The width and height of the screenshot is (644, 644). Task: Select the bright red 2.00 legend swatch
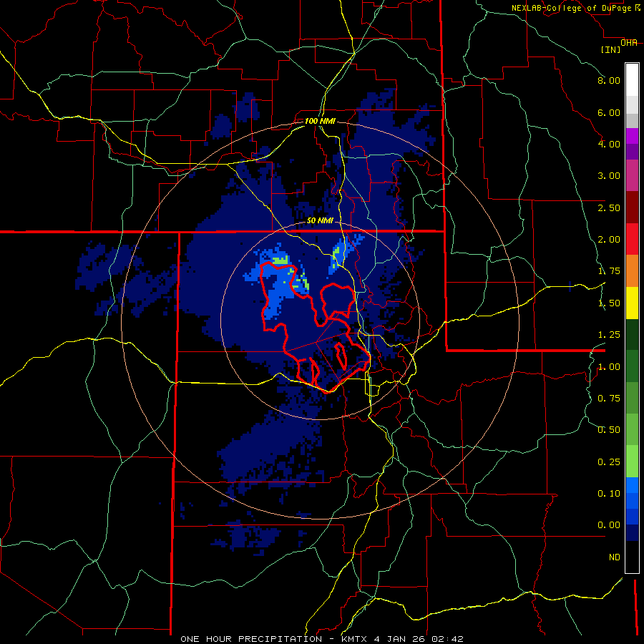pyautogui.click(x=632, y=239)
